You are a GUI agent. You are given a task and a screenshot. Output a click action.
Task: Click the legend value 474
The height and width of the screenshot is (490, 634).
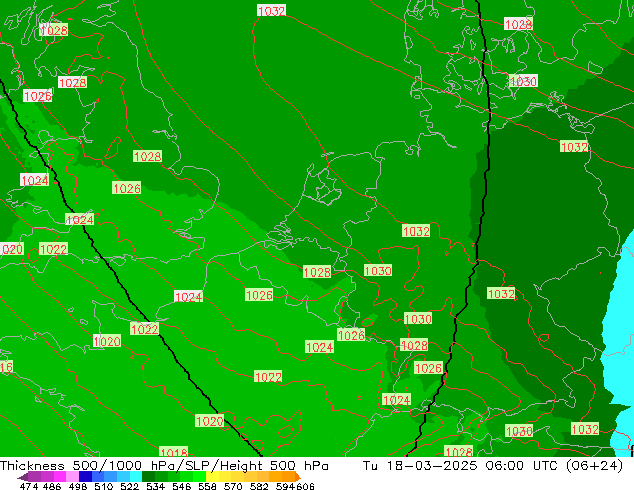[x=29, y=486]
